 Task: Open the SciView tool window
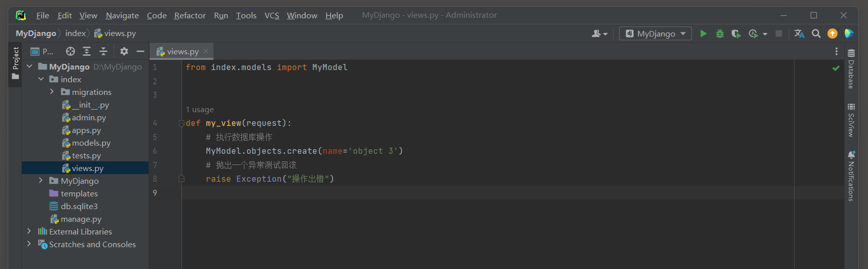pyautogui.click(x=851, y=120)
